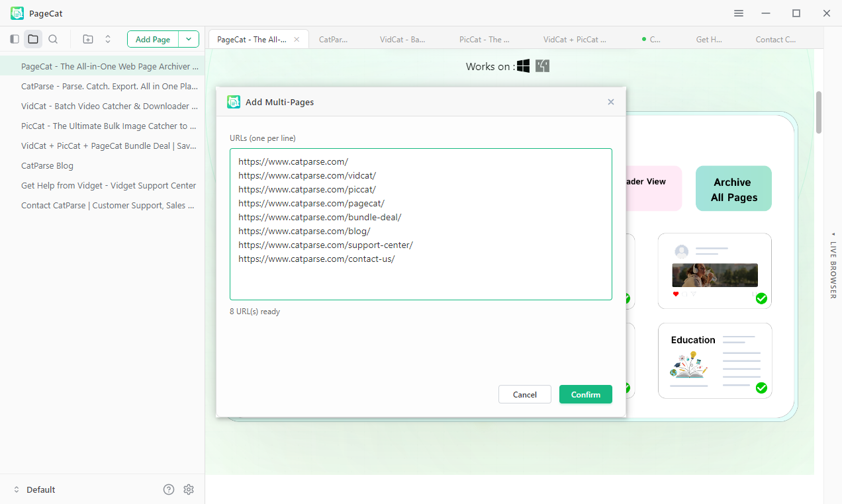Switch to the VidCat - Ba... tab
The height and width of the screenshot is (504, 842).
pyautogui.click(x=402, y=39)
